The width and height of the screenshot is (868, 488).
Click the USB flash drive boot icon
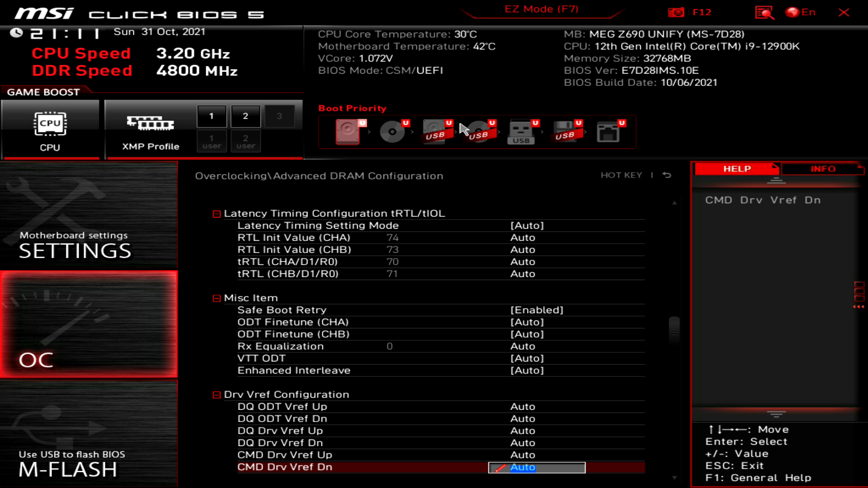tap(521, 132)
